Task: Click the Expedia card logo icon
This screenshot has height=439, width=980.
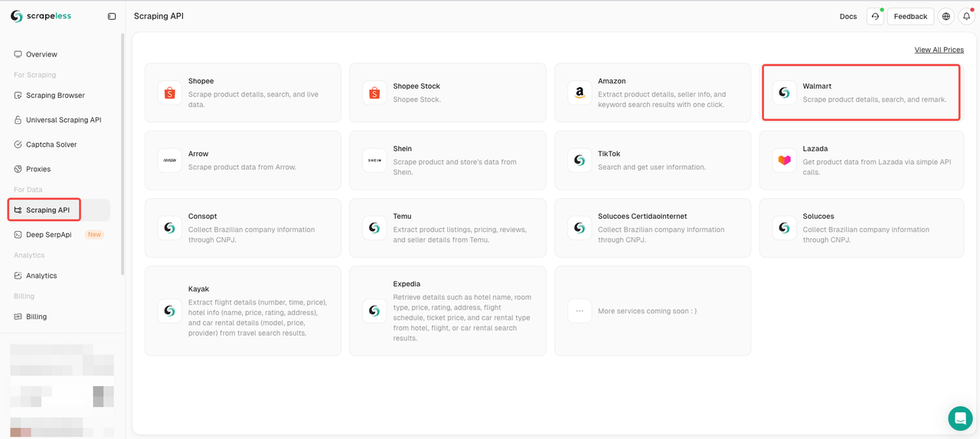Action: (374, 311)
